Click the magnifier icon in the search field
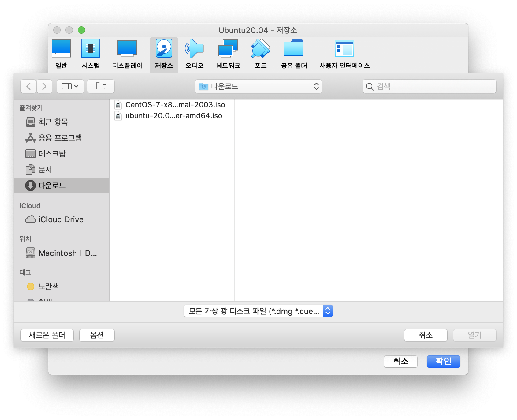517x420 pixels. tap(370, 87)
